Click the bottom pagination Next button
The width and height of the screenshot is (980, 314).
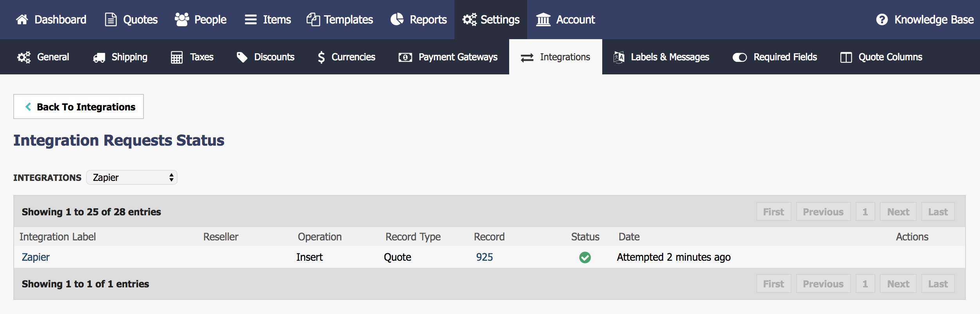pyautogui.click(x=898, y=284)
